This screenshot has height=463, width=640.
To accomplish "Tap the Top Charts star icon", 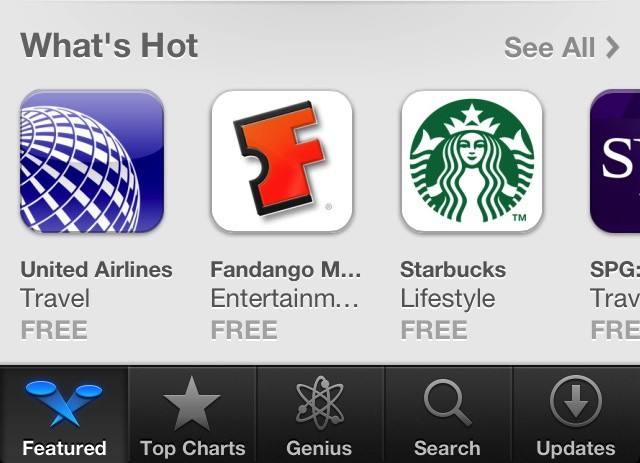I will [x=191, y=403].
